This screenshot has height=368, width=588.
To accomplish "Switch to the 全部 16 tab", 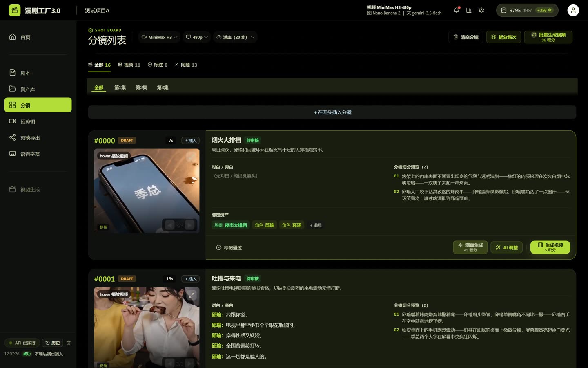I will coord(100,65).
